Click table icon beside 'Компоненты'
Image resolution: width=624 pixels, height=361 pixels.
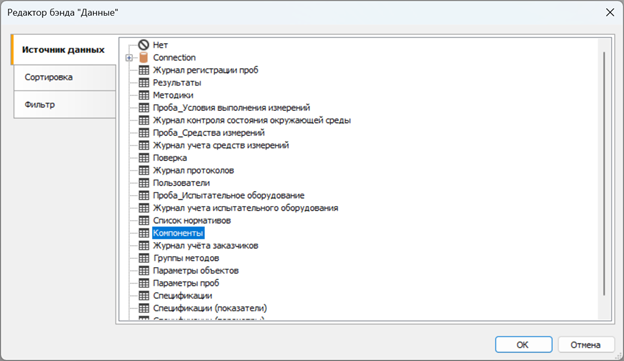pyautogui.click(x=144, y=233)
